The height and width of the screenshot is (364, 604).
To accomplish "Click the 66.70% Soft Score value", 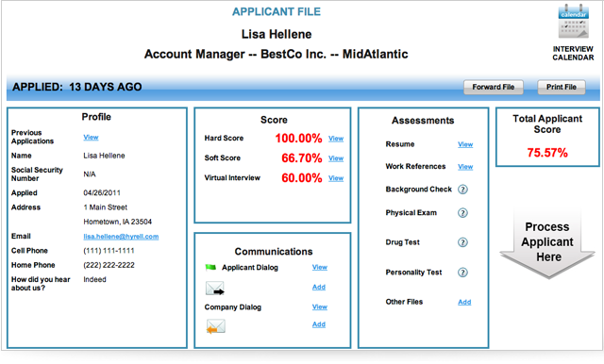I will (302, 157).
